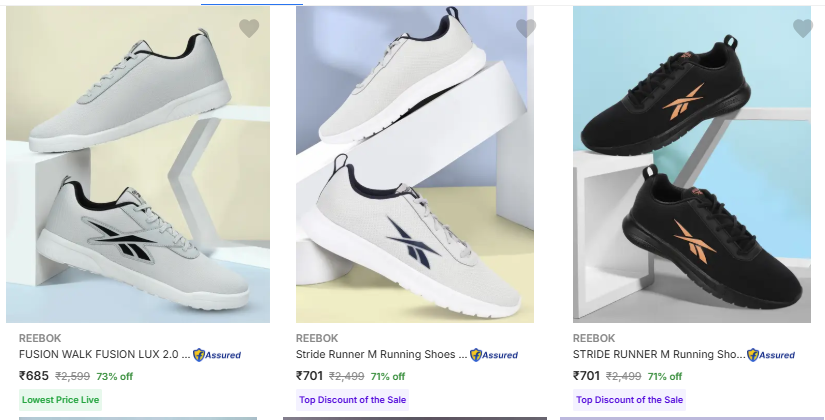
Task: Wishlist the grey Fusion Walk shoes with heart
Action: (x=249, y=28)
